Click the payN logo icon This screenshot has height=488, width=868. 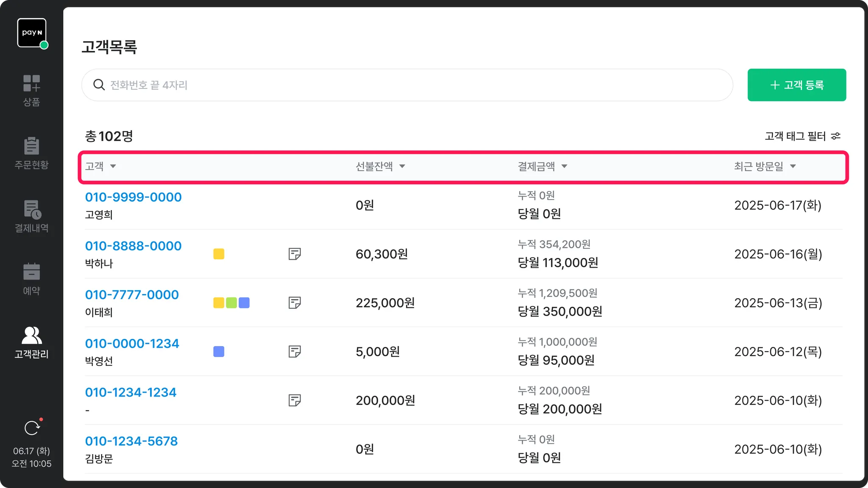pos(32,33)
